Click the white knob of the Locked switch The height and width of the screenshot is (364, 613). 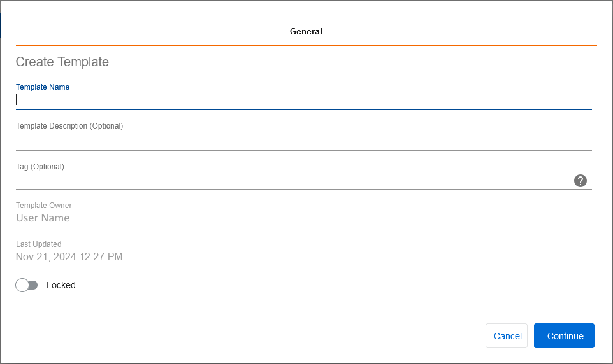[x=22, y=285]
